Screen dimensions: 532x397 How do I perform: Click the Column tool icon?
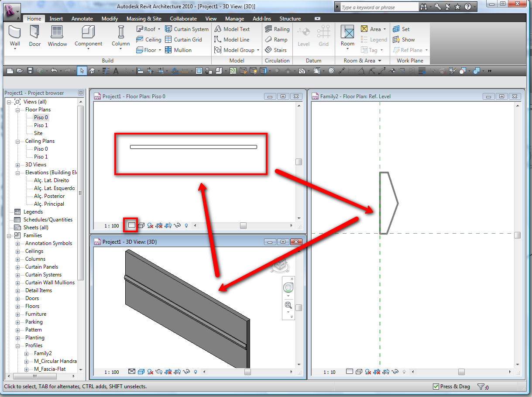point(120,32)
